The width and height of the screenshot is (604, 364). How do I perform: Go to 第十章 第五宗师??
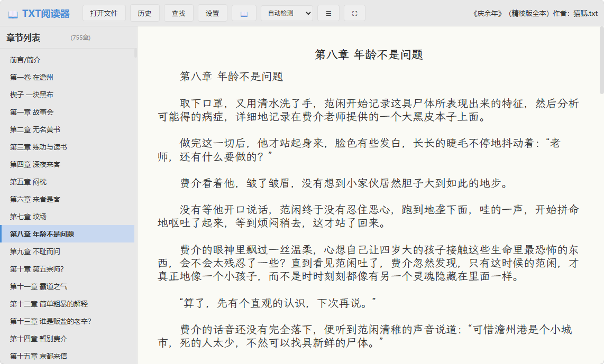67,269
